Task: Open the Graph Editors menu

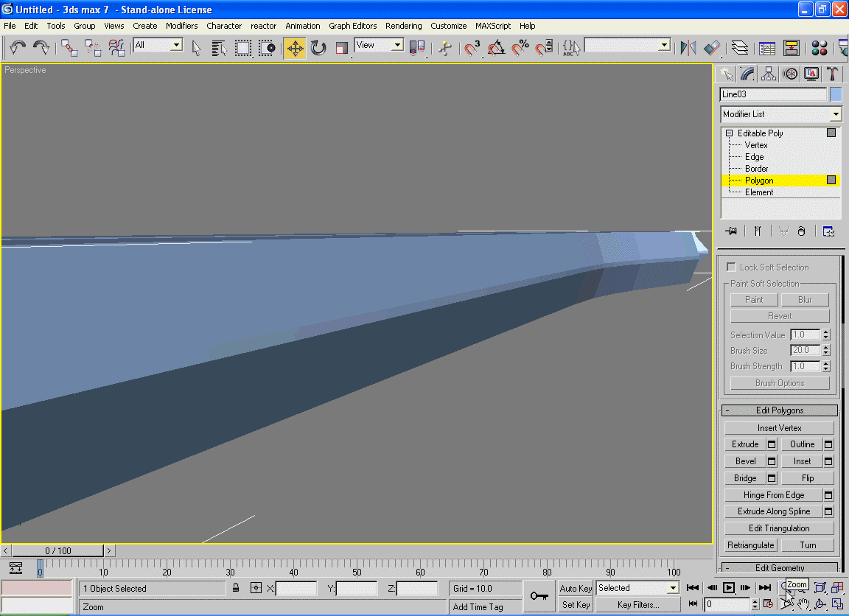Action: (352, 26)
